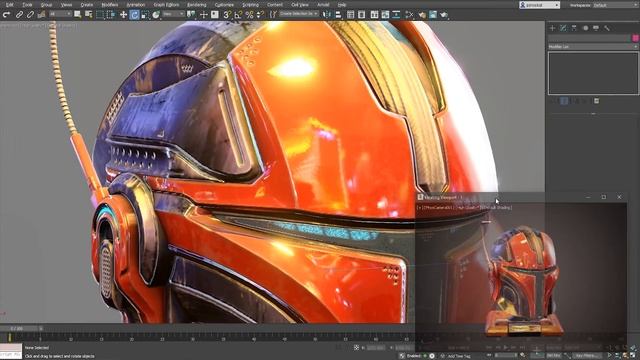
Task: Open Key Filters
Action: pos(586,356)
